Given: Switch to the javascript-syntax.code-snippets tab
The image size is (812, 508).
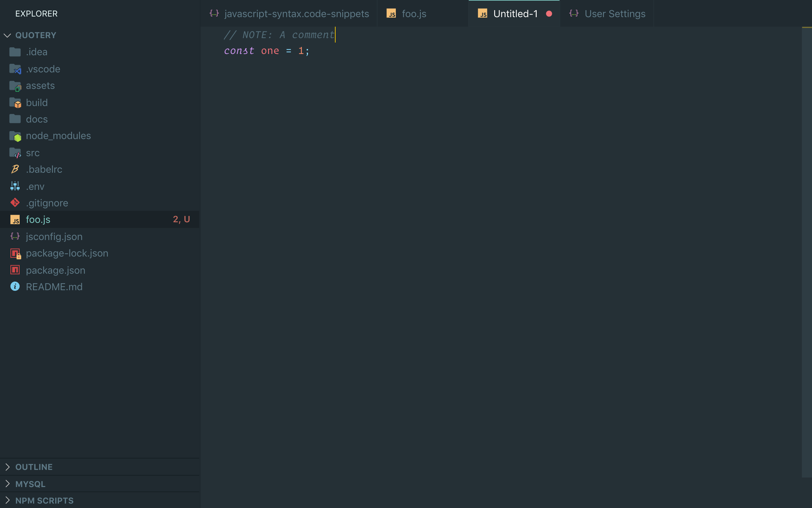Looking at the screenshot, I should (x=289, y=13).
